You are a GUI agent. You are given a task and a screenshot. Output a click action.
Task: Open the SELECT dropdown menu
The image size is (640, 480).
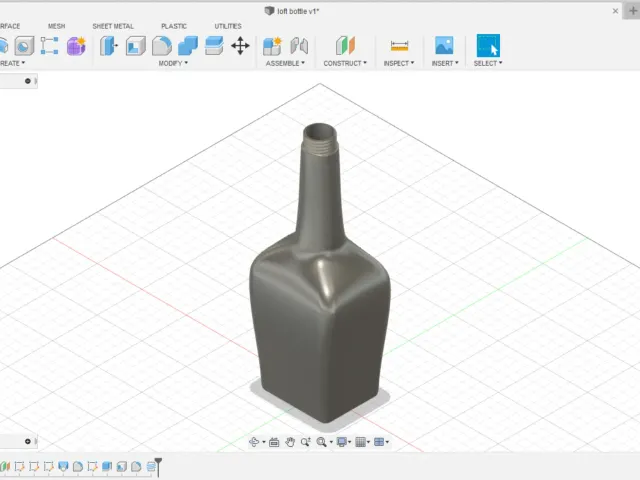(488, 63)
